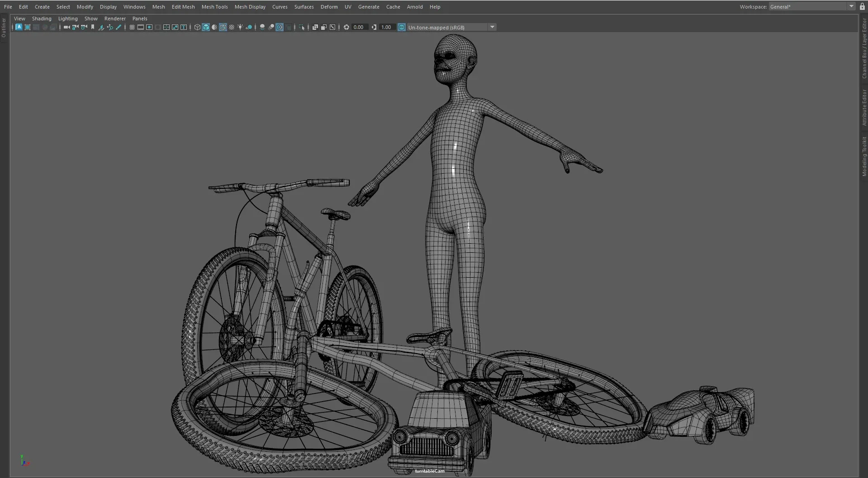This screenshot has width=868, height=478.
Task: Open the Modeling Toolkit side tab
Action: click(864, 156)
